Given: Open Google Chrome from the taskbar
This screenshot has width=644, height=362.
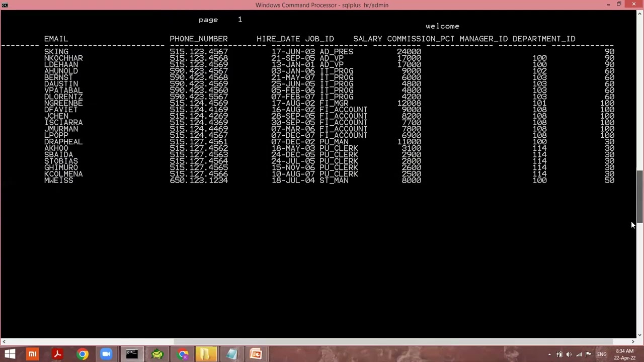Looking at the screenshot, I should click(82, 354).
